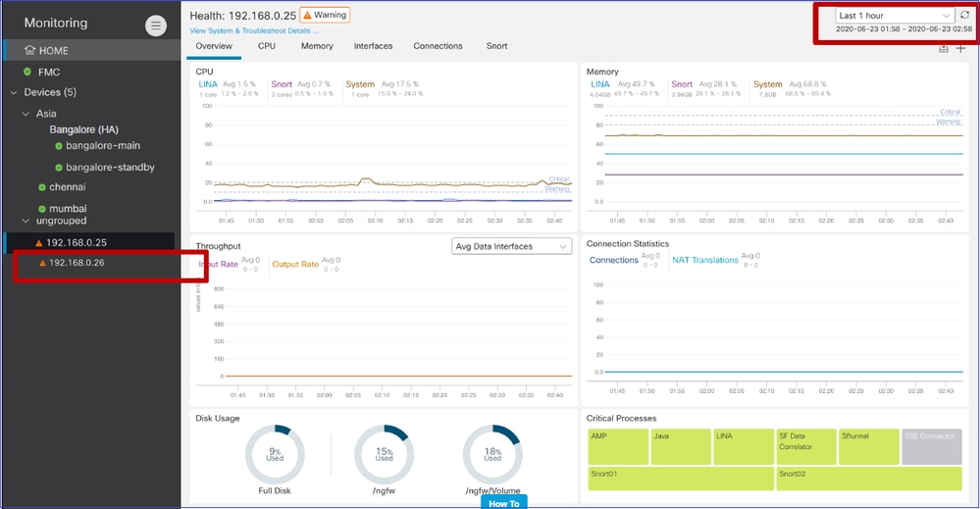Screen dimensions: 980x509
Task: Click the Java critical process tile
Action: point(681,446)
